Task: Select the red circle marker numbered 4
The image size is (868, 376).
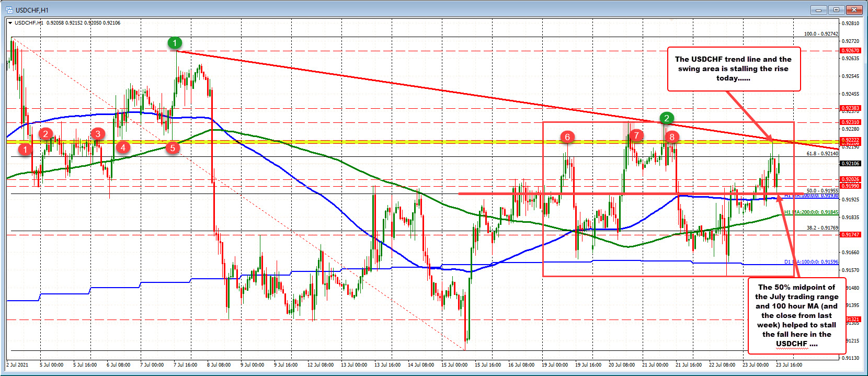Action: point(123,147)
